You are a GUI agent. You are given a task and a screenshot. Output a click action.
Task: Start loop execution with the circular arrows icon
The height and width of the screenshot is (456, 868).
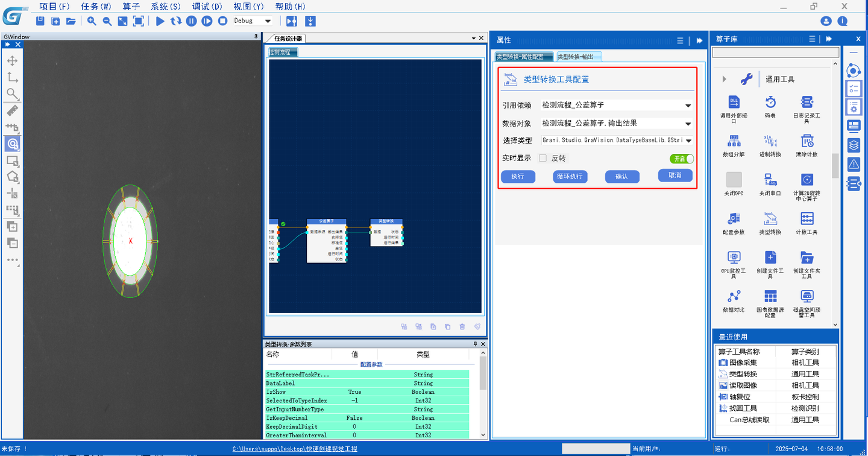click(175, 21)
